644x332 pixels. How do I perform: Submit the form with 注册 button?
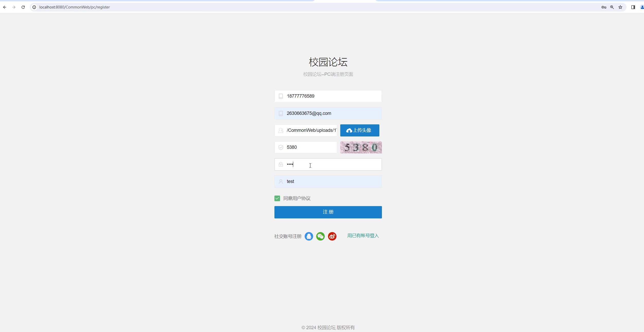click(328, 212)
